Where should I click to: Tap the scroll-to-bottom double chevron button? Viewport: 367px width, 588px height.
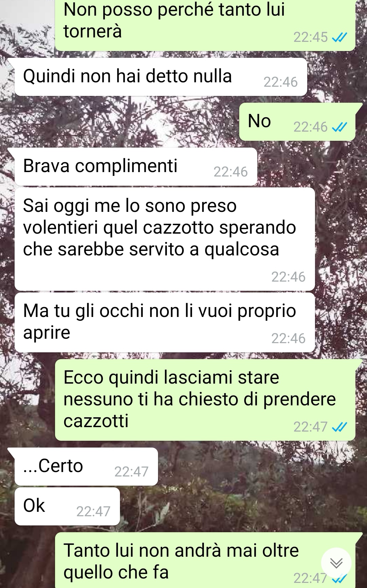click(x=336, y=563)
